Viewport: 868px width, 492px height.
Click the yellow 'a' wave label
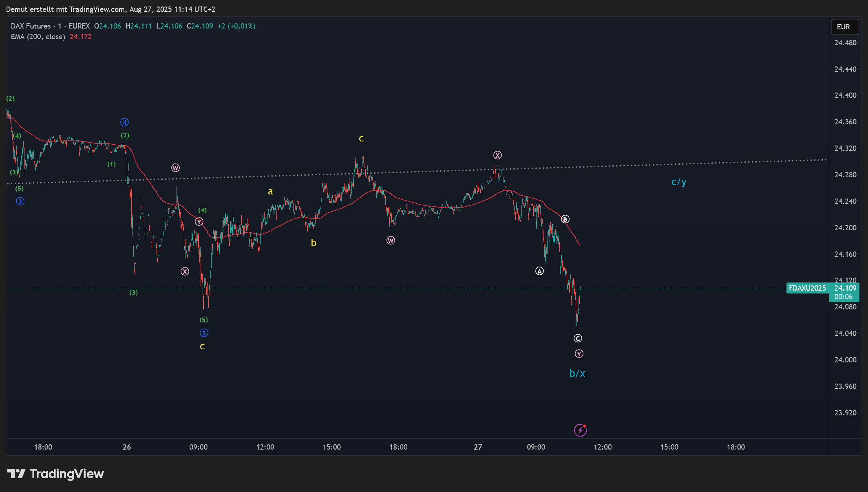click(270, 192)
